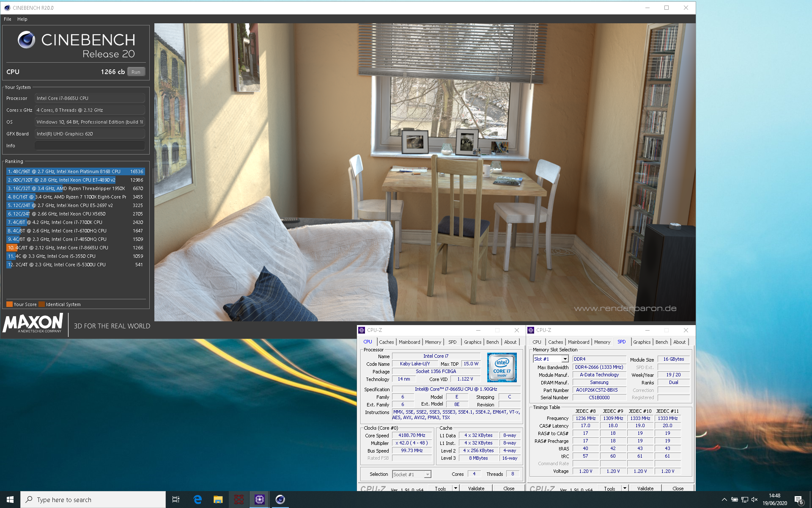The width and height of the screenshot is (812, 508).
Task: Click the taskbar search box
Action: point(93,500)
